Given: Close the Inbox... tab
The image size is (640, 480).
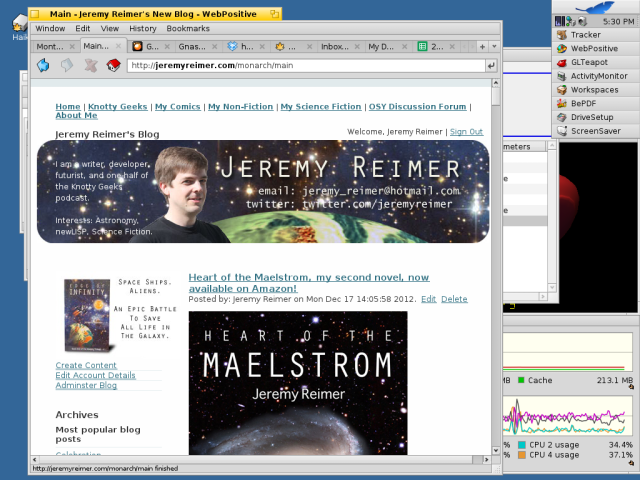Looking at the screenshot, I should click(357, 47).
